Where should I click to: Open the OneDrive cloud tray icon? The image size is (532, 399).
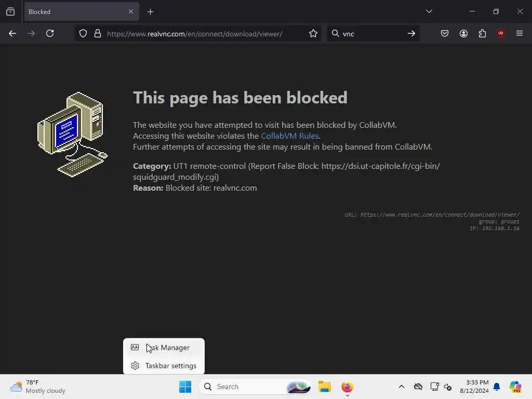[418, 387]
